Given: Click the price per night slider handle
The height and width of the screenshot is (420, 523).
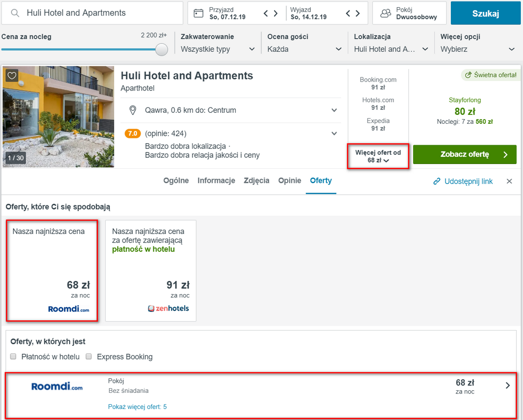Looking at the screenshot, I should tap(162, 50).
